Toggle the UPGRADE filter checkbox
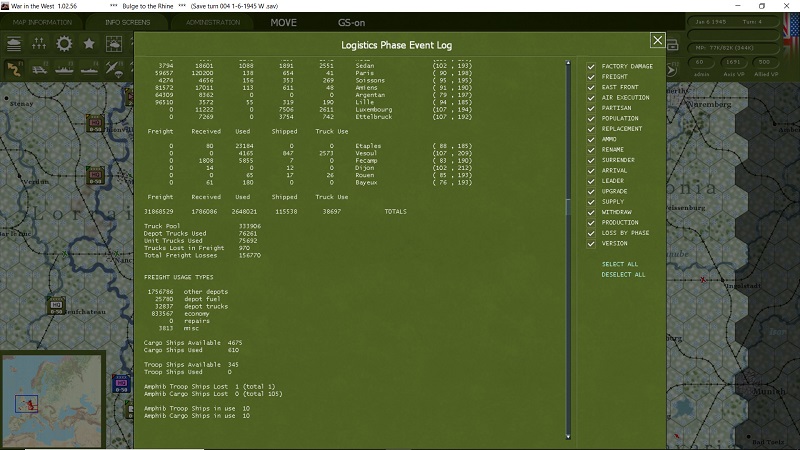The height and width of the screenshot is (450, 800). coord(591,191)
